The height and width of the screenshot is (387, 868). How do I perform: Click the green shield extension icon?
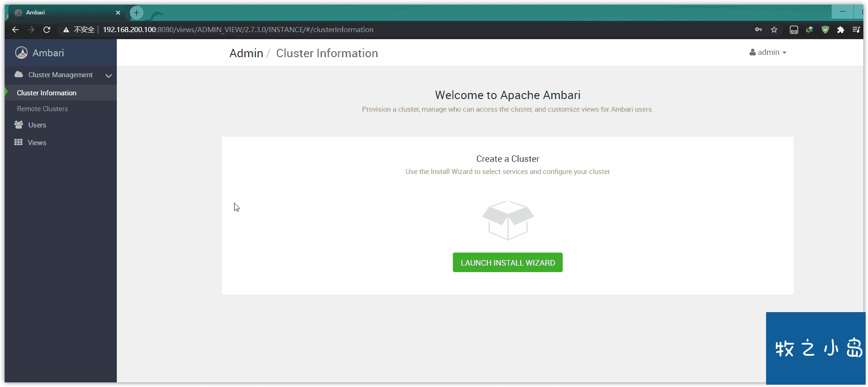(x=825, y=30)
